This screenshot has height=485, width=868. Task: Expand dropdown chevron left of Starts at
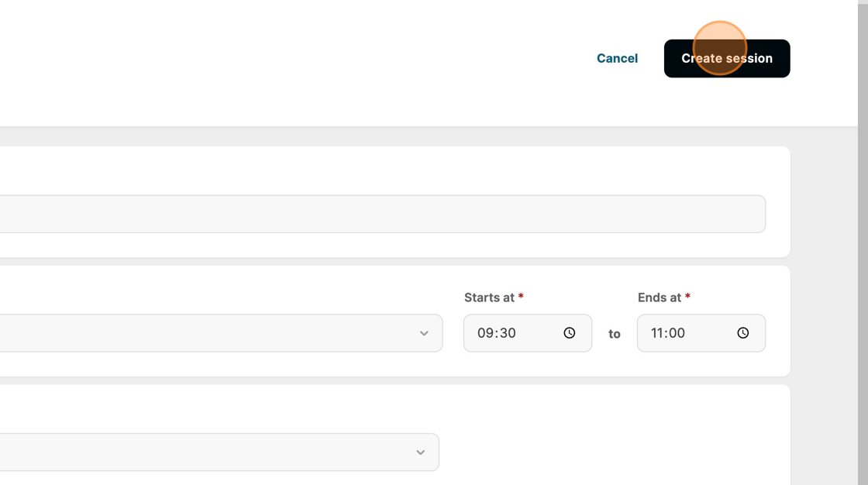pos(424,333)
